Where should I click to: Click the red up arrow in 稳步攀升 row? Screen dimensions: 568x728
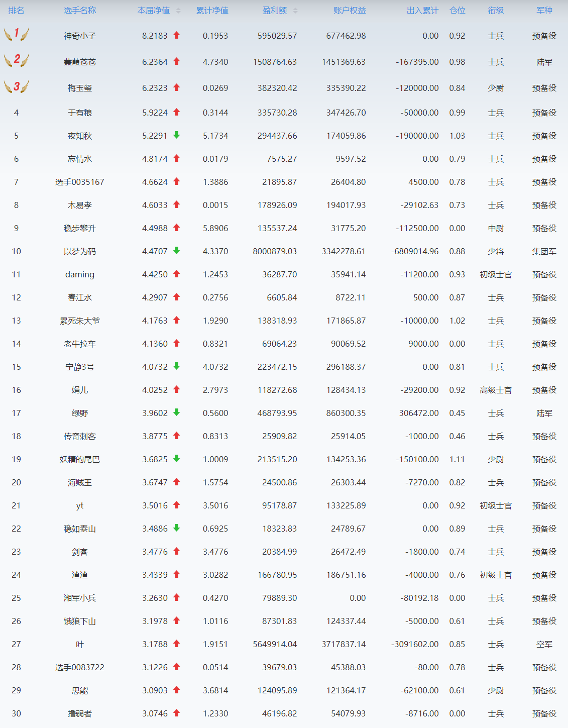pos(176,228)
